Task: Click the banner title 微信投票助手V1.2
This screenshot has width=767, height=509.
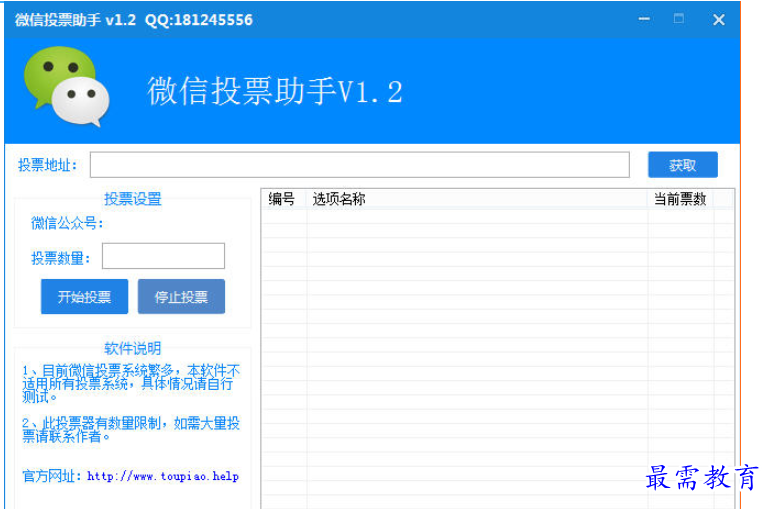Action: coord(275,91)
